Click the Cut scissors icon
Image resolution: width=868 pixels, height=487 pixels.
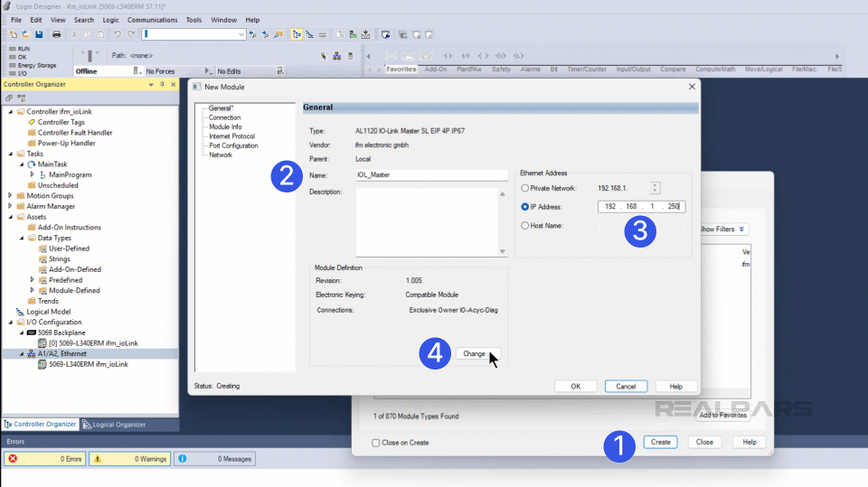point(74,34)
